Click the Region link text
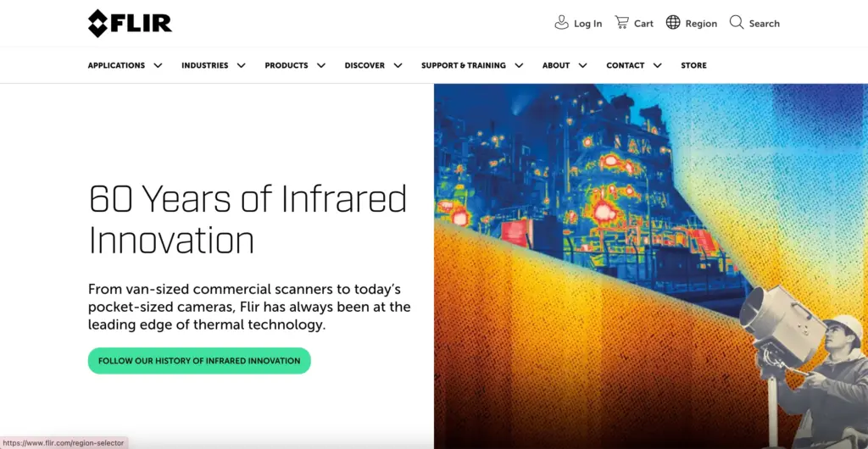The width and height of the screenshot is (868, 449). pos(701,24)
